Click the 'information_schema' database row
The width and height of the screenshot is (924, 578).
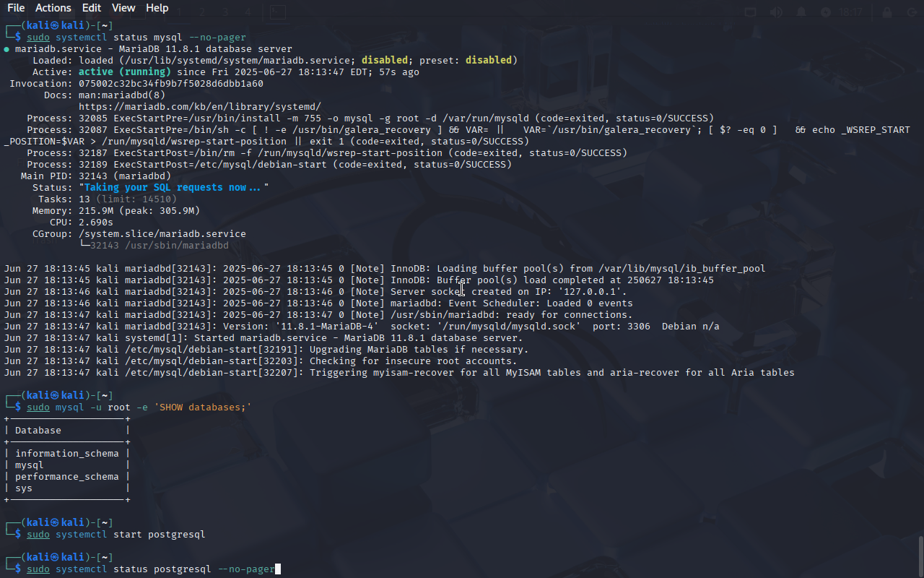coord(67,454)
